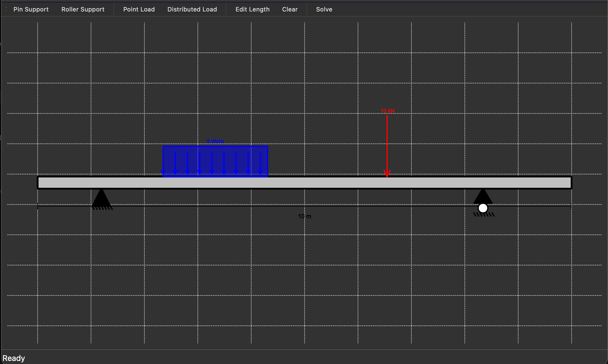Select the Pin Support tool

click(31, 9)
